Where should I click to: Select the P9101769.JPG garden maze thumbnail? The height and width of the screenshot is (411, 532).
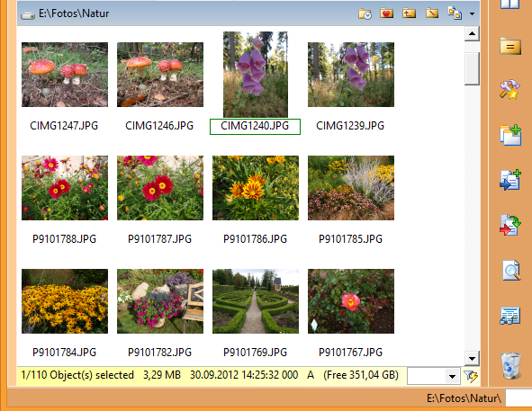coord(256,301)
